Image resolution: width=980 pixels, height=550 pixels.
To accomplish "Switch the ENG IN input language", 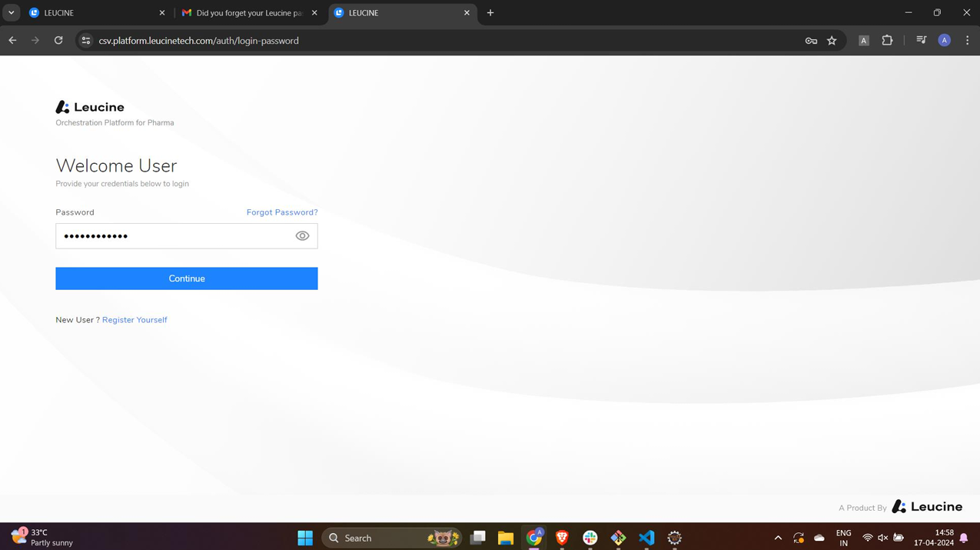I will click(x=843, y=538).
